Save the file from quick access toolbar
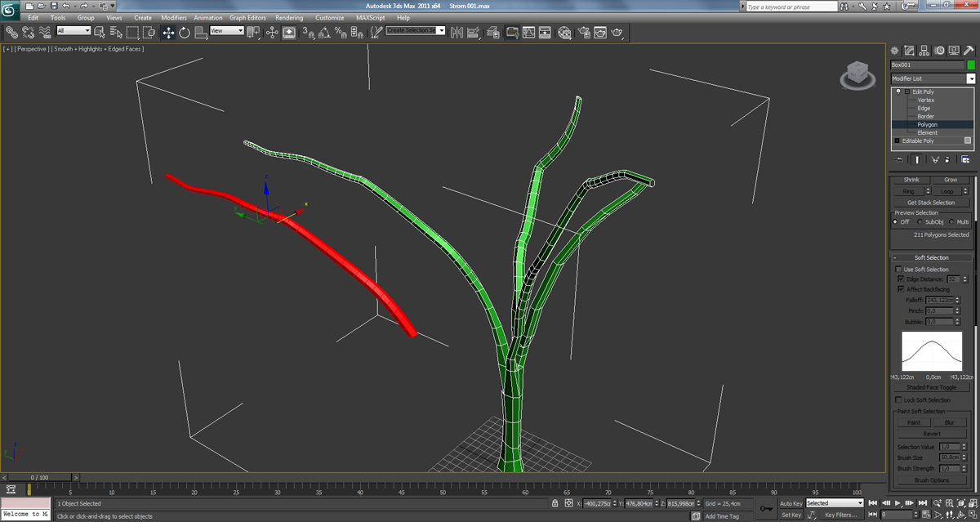Image resolution: width=980 pixels, height=522 pixels. point(55,6)
